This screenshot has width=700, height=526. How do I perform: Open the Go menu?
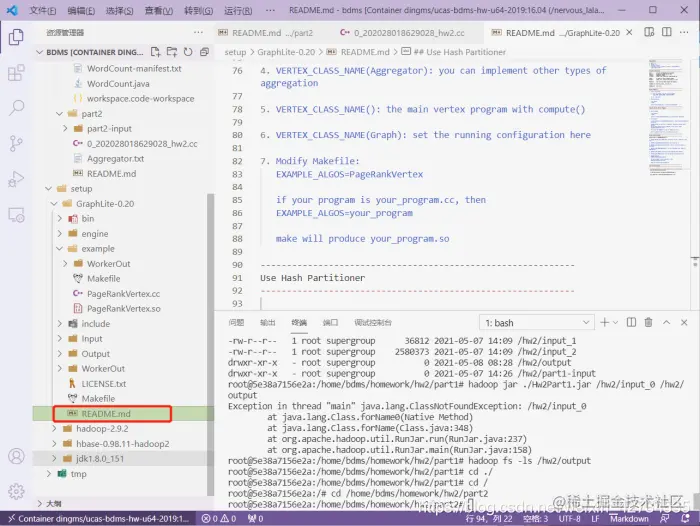point(198,10)
